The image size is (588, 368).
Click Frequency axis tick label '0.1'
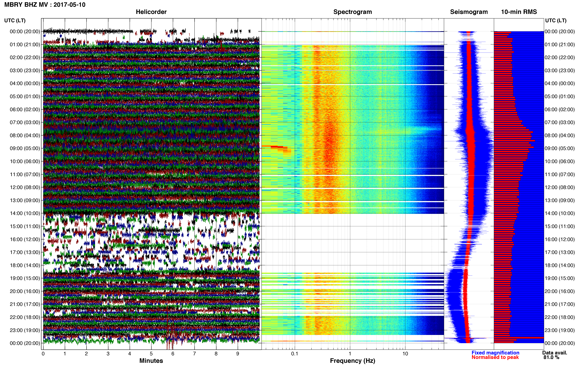(295, 354)
